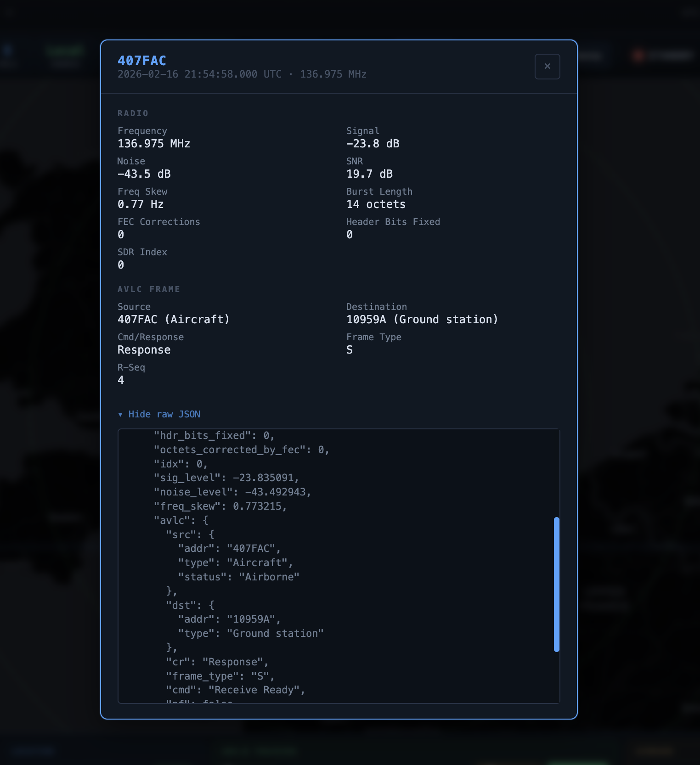Click the raw JSON panel scrollbar thumb
This screenshot has width=700, height=765.
tap(556, 584)
